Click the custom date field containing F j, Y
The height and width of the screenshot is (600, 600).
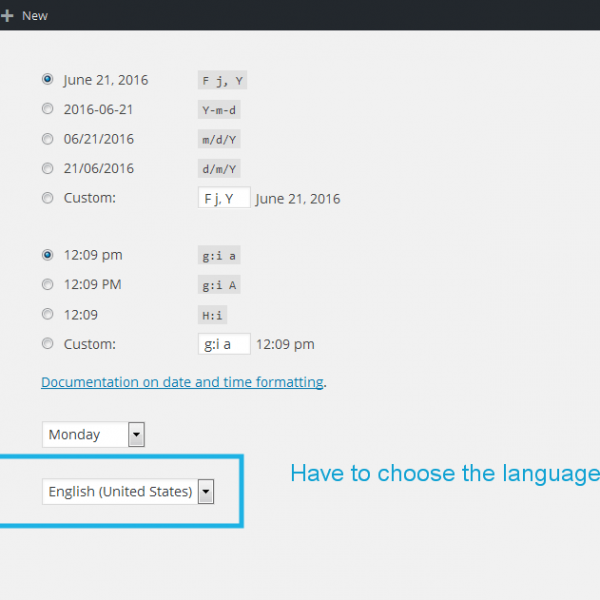tap(224, 198)
